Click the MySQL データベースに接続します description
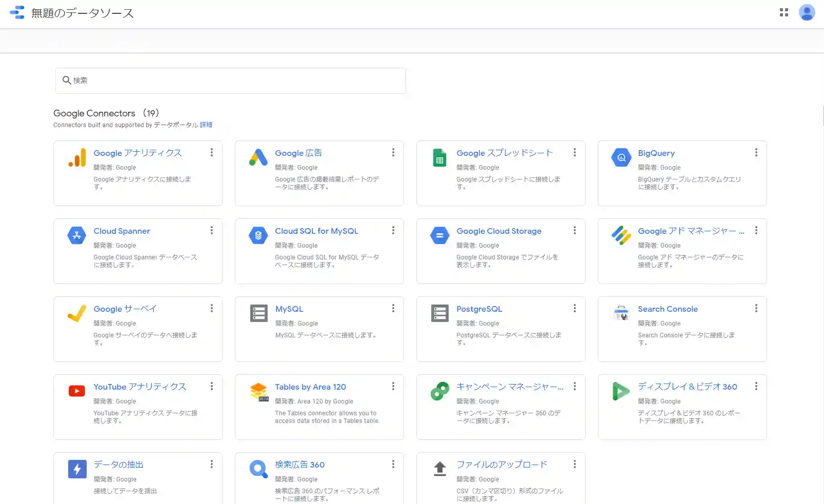 326,335
